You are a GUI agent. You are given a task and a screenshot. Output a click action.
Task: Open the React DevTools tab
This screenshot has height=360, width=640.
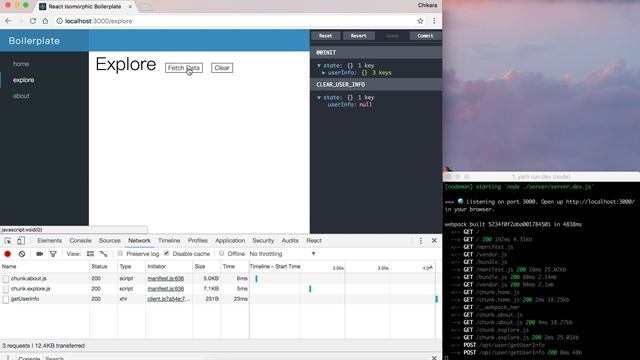pos(314,241)
